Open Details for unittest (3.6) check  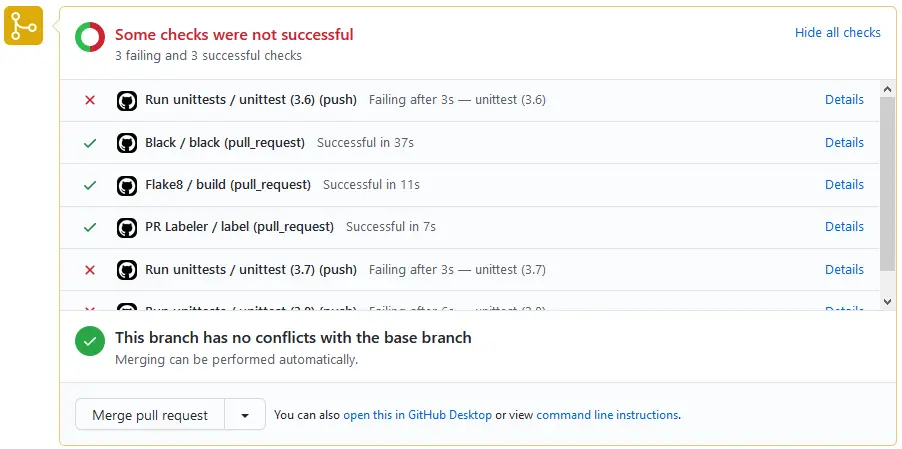(844, 100)
